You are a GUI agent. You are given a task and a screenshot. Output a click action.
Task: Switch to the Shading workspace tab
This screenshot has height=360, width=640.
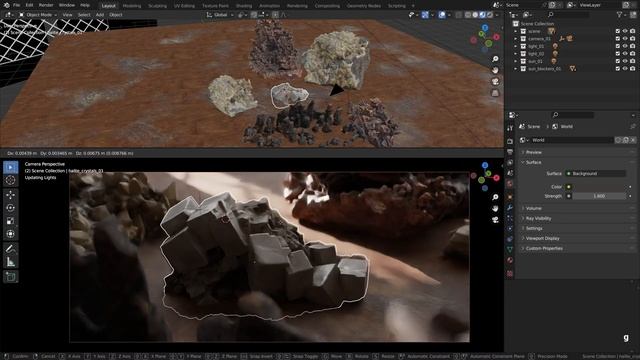(244, 6)
